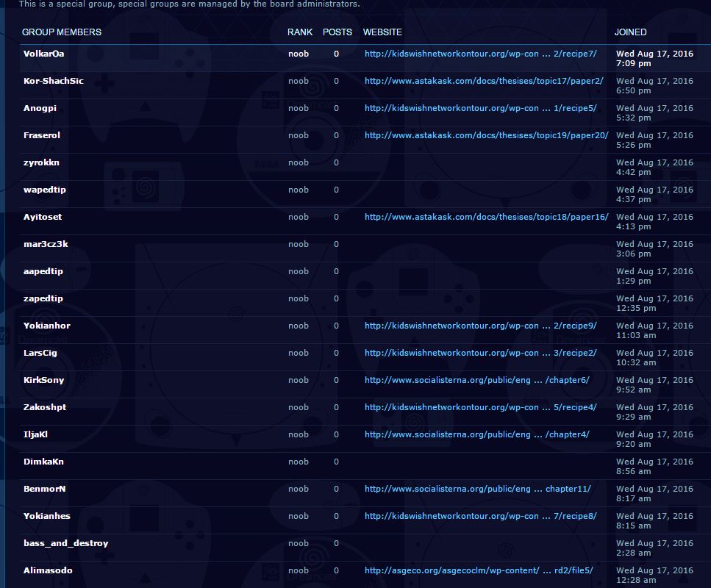Visit socialisterna link ending /chapter6/
The height and width of the screenshot is (588, 711).
point(477,381)
